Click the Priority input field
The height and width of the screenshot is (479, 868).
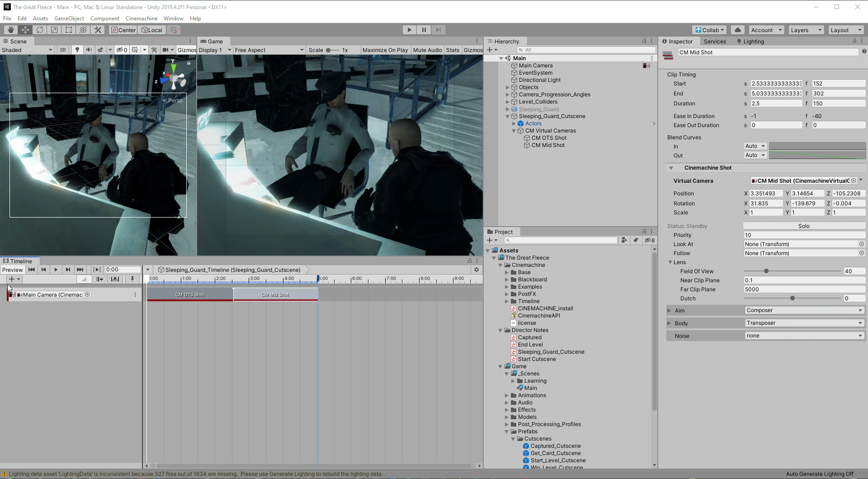(x=804, y=235)
